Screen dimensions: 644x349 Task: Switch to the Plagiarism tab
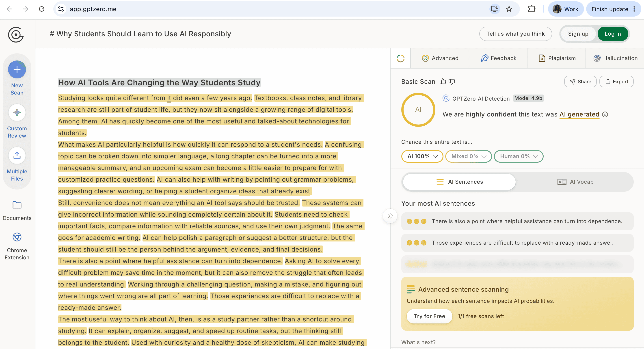[x=557, y=58]
